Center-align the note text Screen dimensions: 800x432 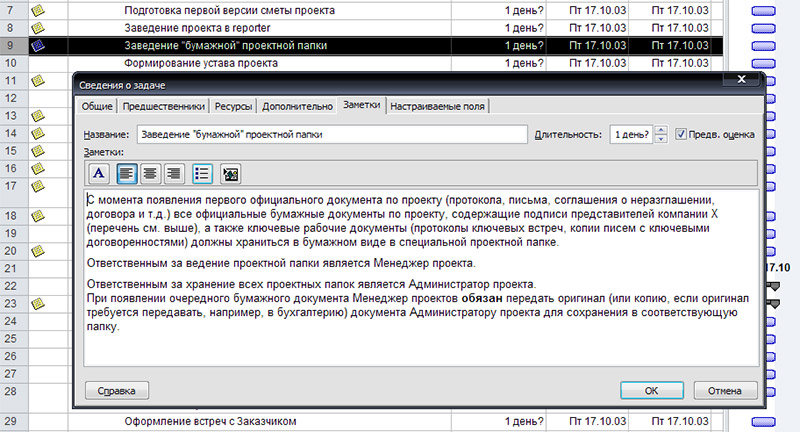(x=150, y=173)
